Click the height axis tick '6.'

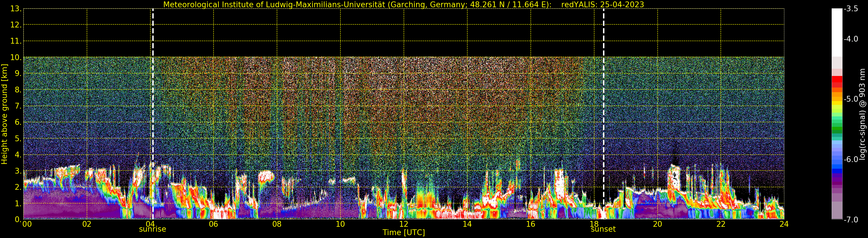pos(18,122)
